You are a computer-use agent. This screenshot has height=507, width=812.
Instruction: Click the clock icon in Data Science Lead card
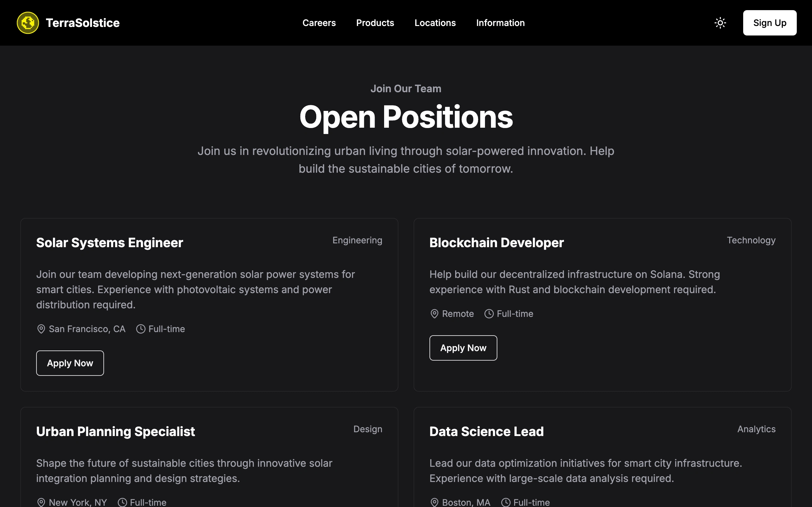[506, 502]
